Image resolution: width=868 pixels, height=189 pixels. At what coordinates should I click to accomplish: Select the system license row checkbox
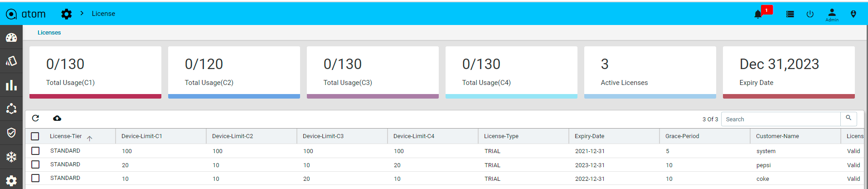coord(35,151)
